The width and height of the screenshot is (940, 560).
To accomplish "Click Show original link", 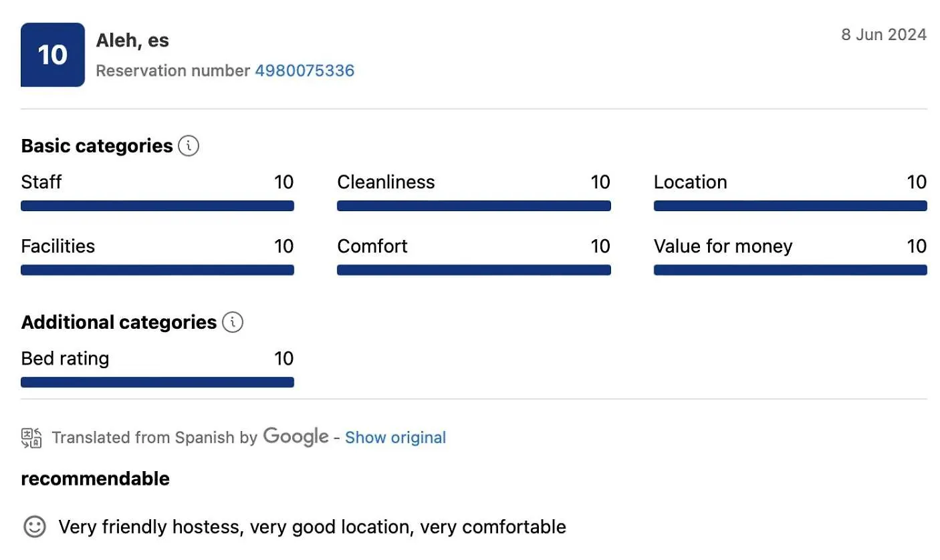I will pyautogui.click(x=395, y=438).
